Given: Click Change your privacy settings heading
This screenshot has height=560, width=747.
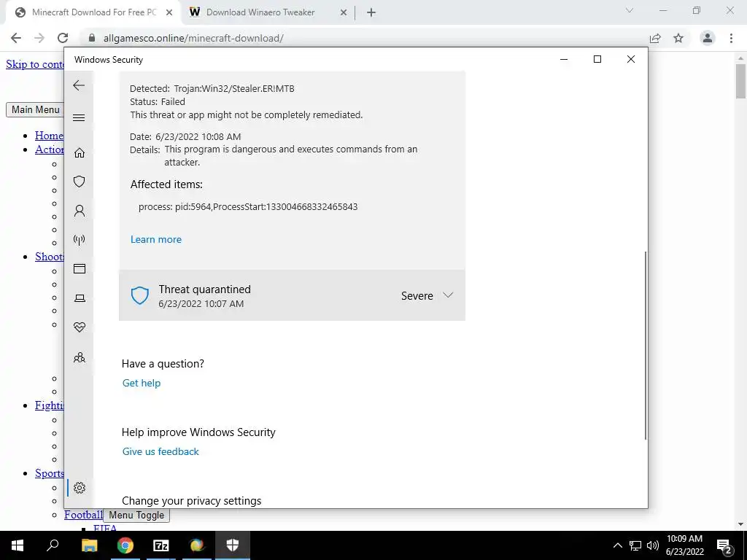Looking at the screenshot, I should (x=192, y=501).
